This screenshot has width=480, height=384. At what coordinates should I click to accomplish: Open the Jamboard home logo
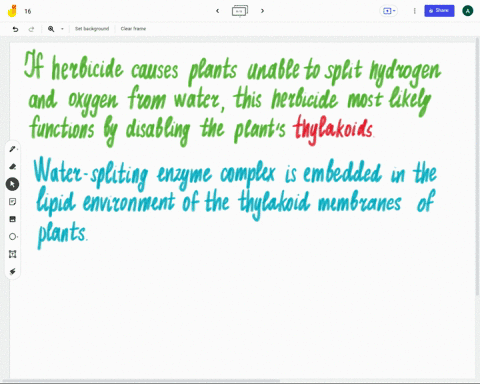point(12,11)
